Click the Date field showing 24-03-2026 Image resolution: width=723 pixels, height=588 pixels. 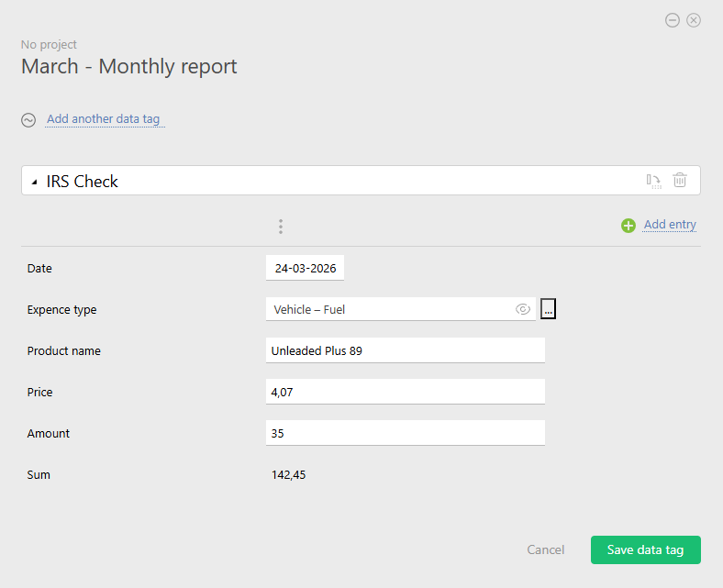click(305, 269)
